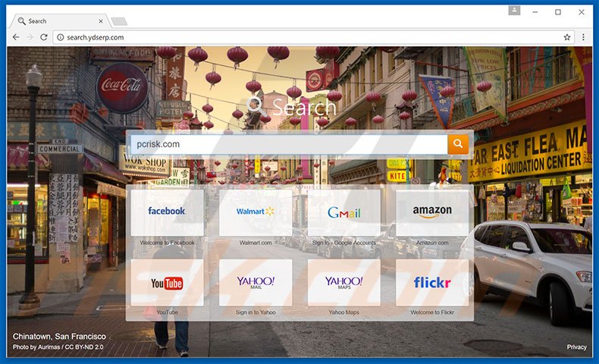
Task: Reload the page with the refresh icon
Action: click(x=44, y=37)
